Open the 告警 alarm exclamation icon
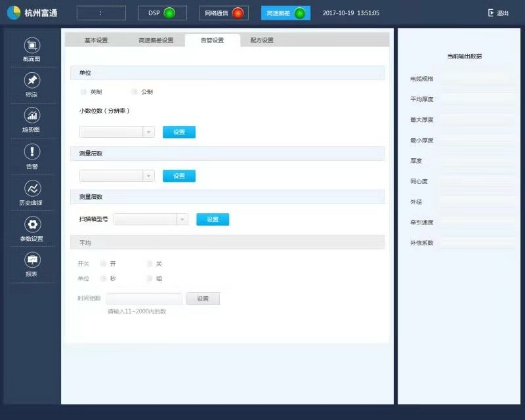525x420 pixels. click(x=32, y=152)
